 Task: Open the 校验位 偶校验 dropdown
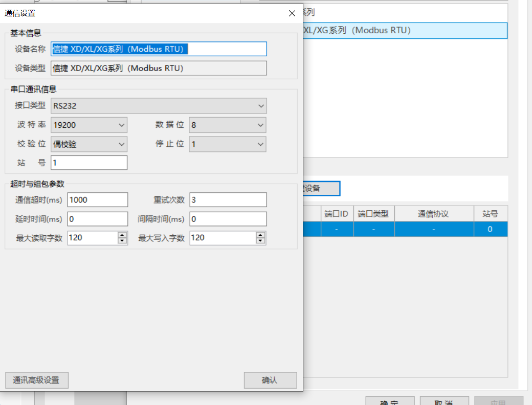[x=89, y=144]
